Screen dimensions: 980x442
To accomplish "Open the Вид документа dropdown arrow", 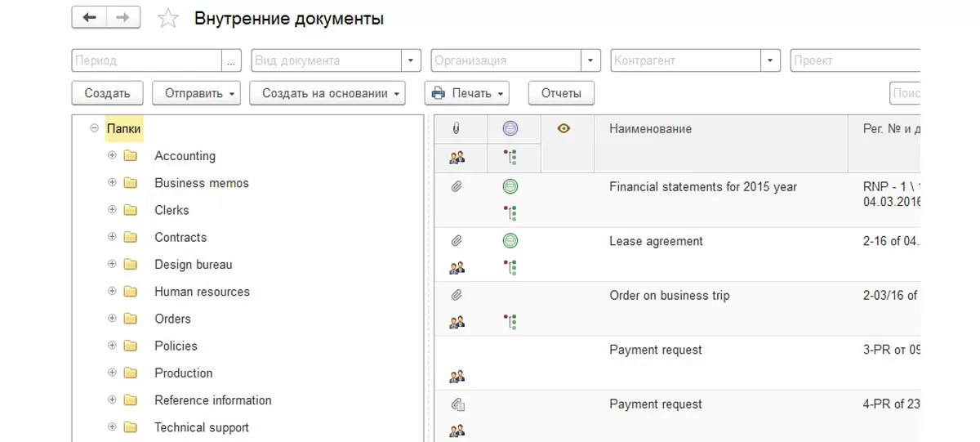I will 412,60.
